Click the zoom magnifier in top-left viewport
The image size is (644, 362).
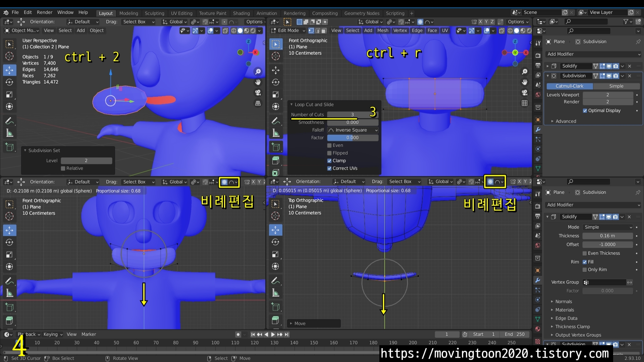click(x=258, y=71)
